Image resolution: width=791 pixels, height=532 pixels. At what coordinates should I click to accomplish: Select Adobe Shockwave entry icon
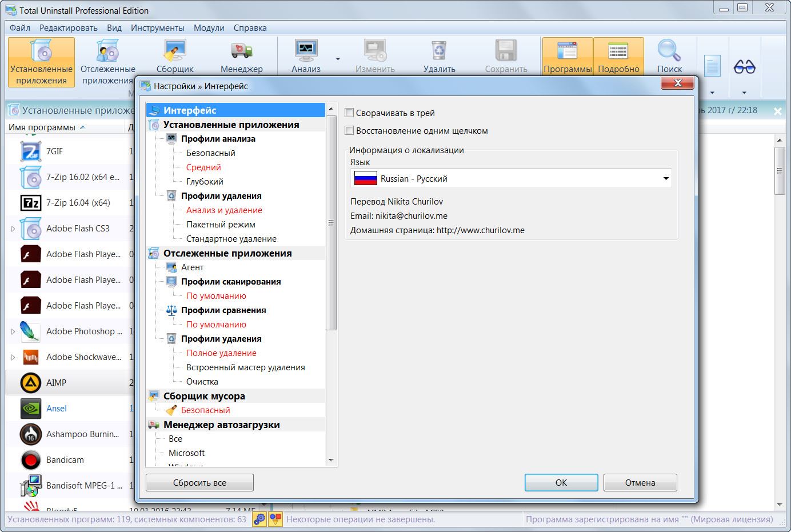pyautogui.click(x=30, y=357)
